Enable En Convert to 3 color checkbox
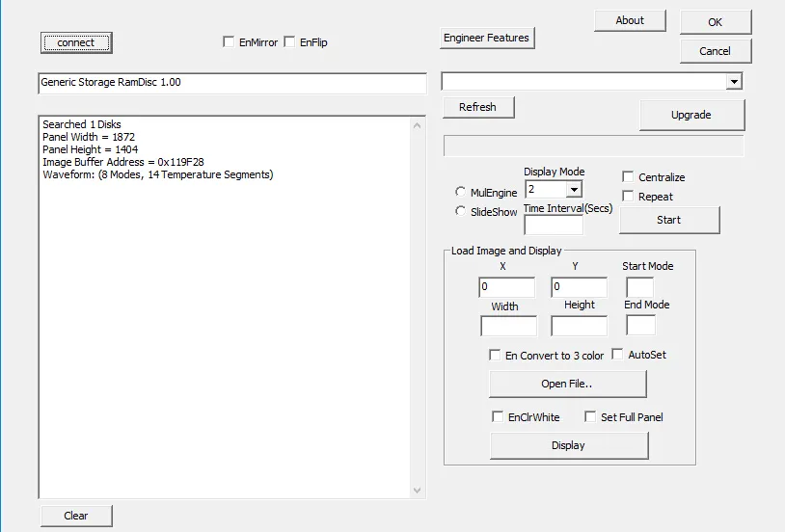Viewport: 785px width, 532px height. [x=495, y=355]
